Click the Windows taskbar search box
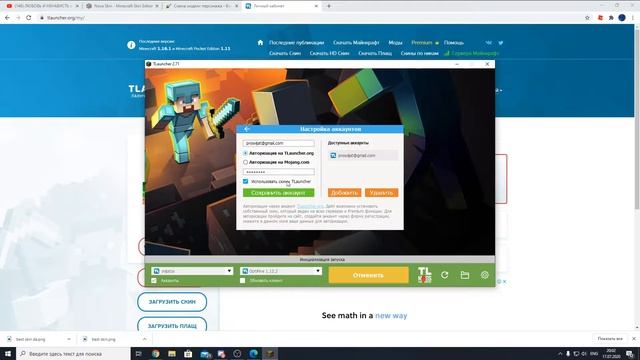 tap(73, 353)
